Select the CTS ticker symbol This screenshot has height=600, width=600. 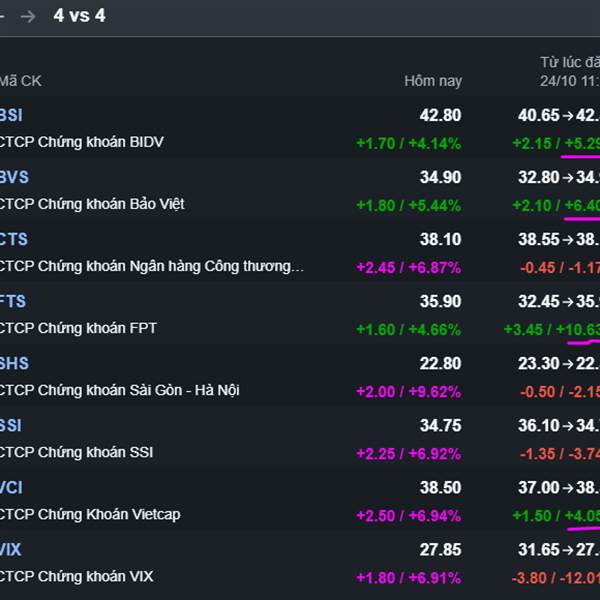point(14,239)
